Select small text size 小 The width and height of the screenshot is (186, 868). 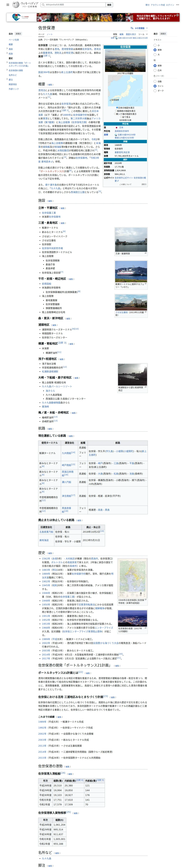155,45
